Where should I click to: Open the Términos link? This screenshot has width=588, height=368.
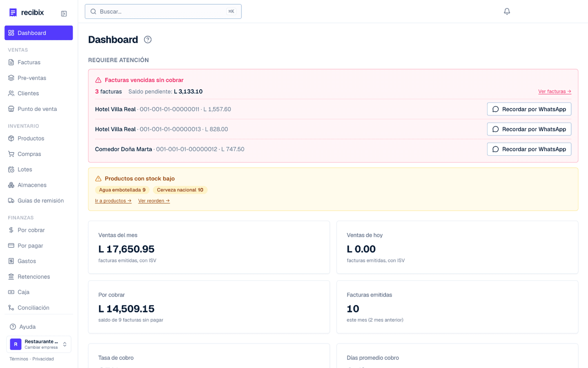[19, 359]
